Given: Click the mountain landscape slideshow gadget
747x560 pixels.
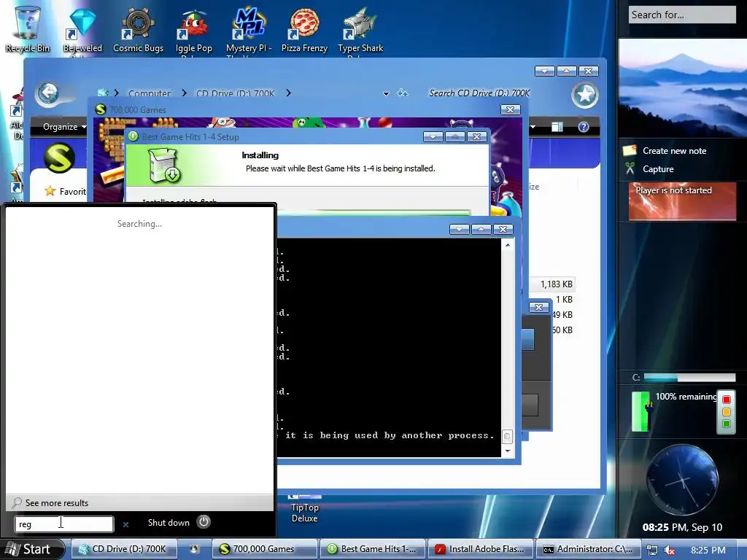Looking at the screenshot, I should tap(682, 88).
